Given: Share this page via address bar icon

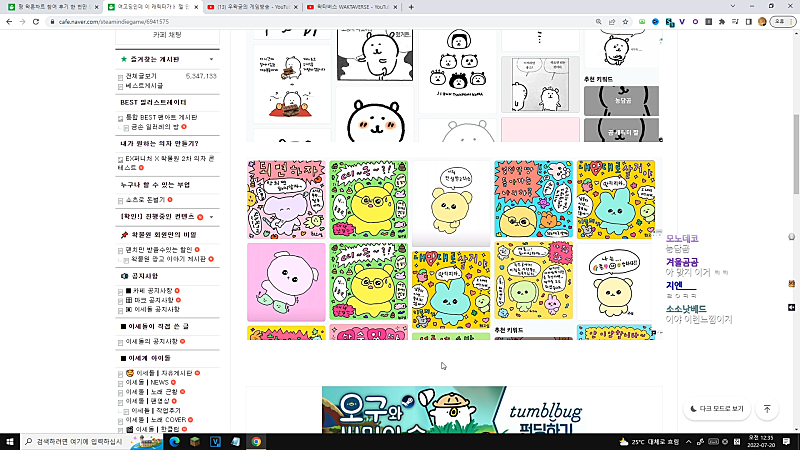Looking at the screenshot, I should (x=612, y=22).
